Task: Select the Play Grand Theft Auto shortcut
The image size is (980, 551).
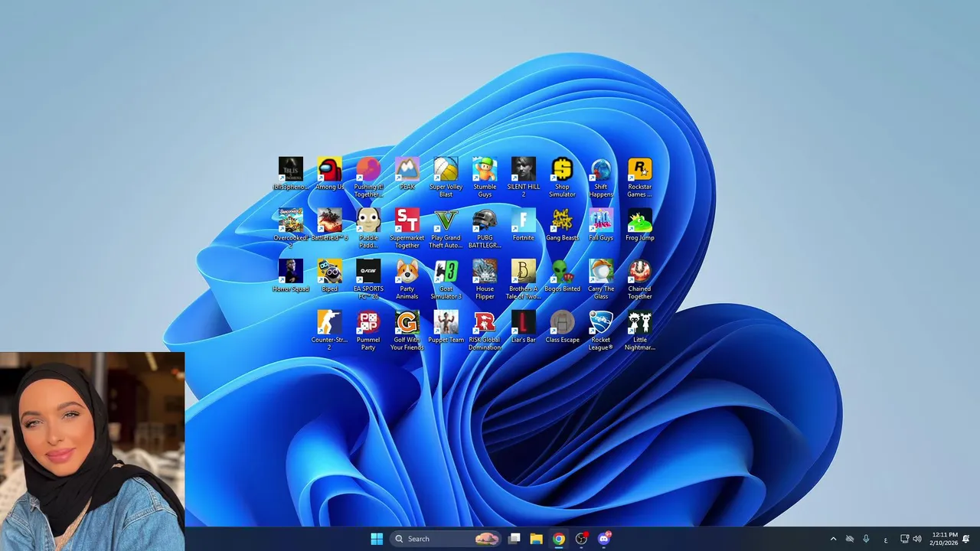Action: [446, 228]
